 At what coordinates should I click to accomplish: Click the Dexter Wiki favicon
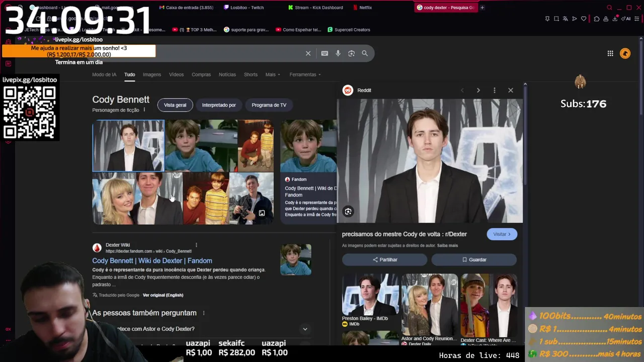click(x=97, y=248)
